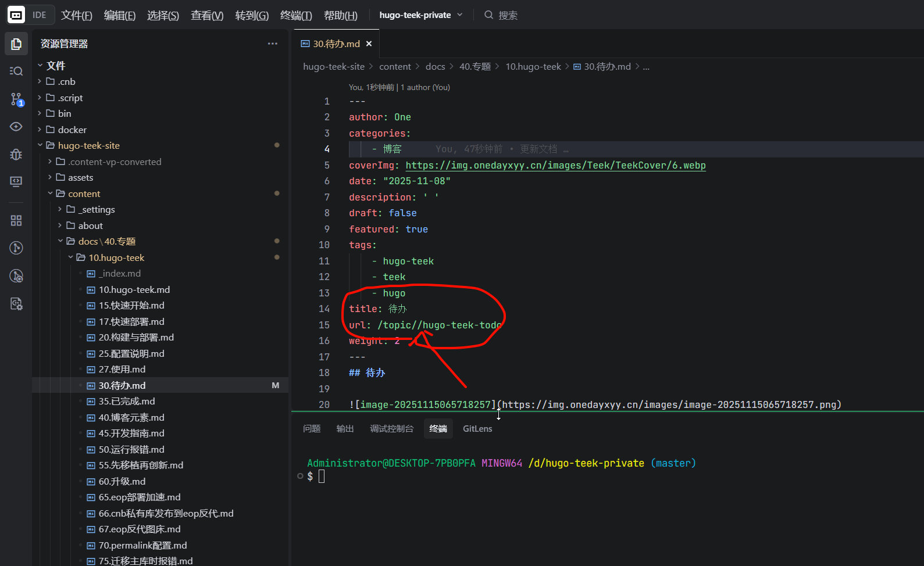Open the coverImg URL link in editor
The width and height of the screenshot is (924, 566).
[555, 166]
